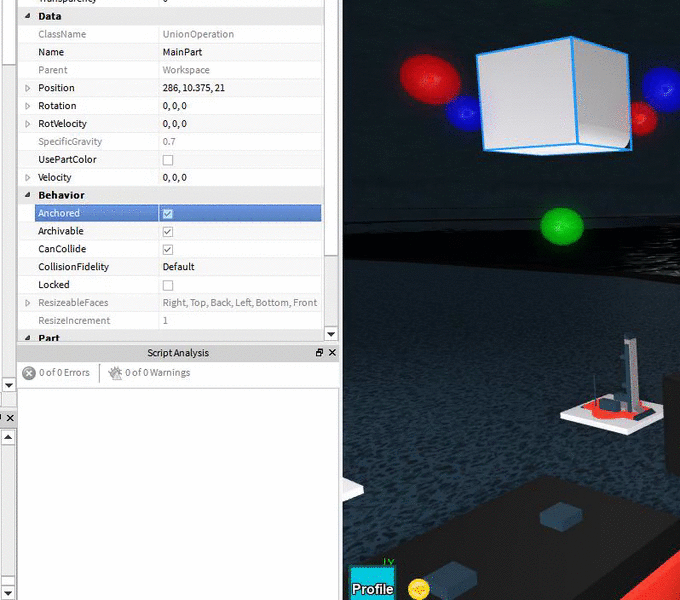Viewport: 680px width, 600px height.
Task: Filter by 0 of 0 Errors
Action: click(x=56, y=373)
